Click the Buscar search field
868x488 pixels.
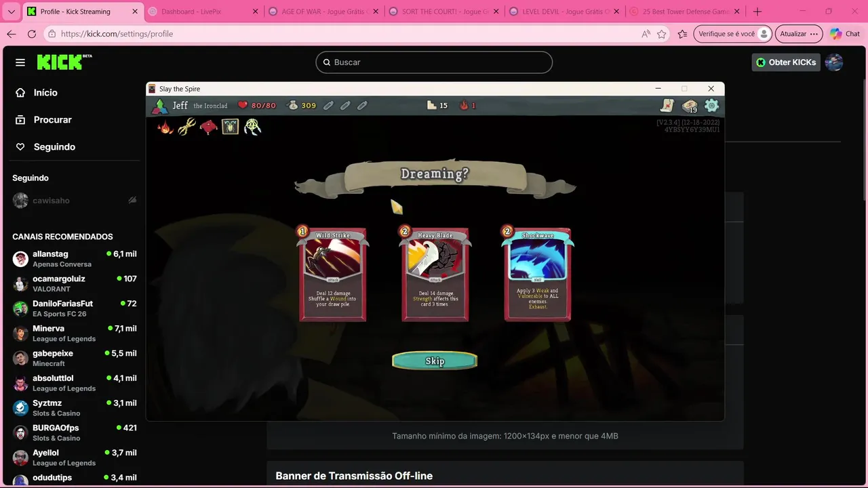coord(434,62)
